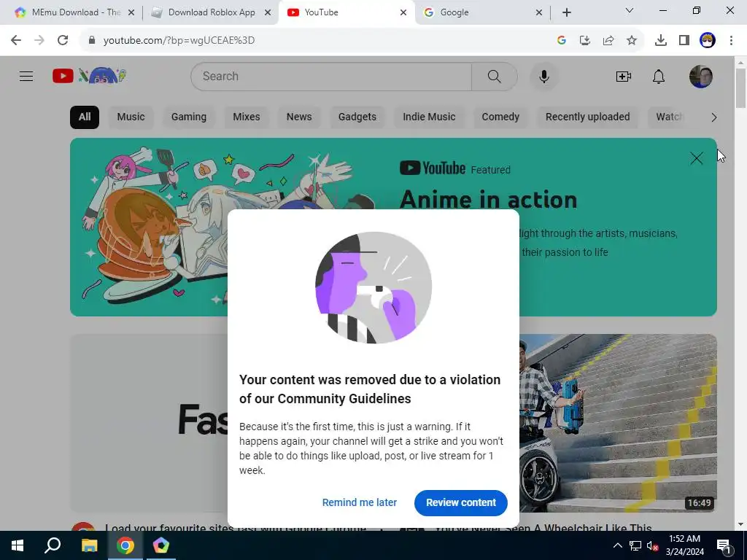Open the YouTube account avatar menu

point(701,76)
